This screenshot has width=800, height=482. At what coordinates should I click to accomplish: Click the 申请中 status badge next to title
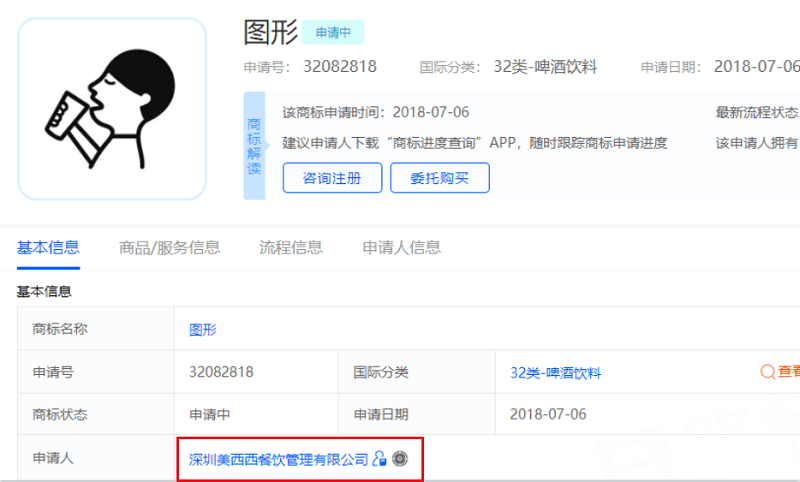tap(333, 32)
